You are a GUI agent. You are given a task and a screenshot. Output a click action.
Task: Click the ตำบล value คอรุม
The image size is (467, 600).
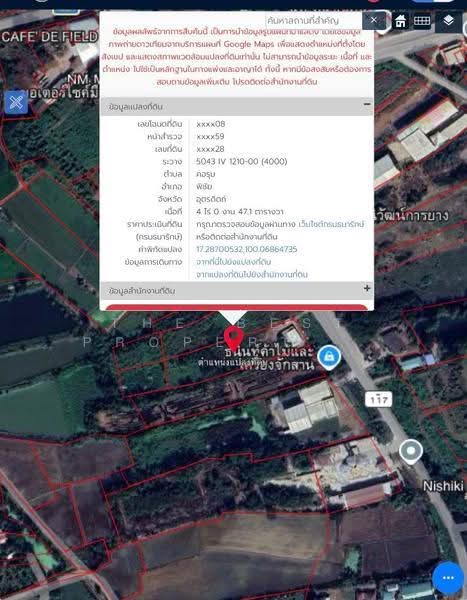click(206, 174)
